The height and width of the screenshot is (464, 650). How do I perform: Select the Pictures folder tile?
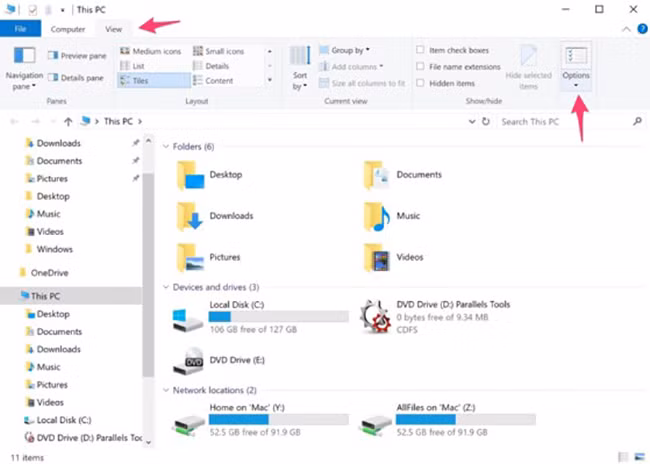(209, 257)
